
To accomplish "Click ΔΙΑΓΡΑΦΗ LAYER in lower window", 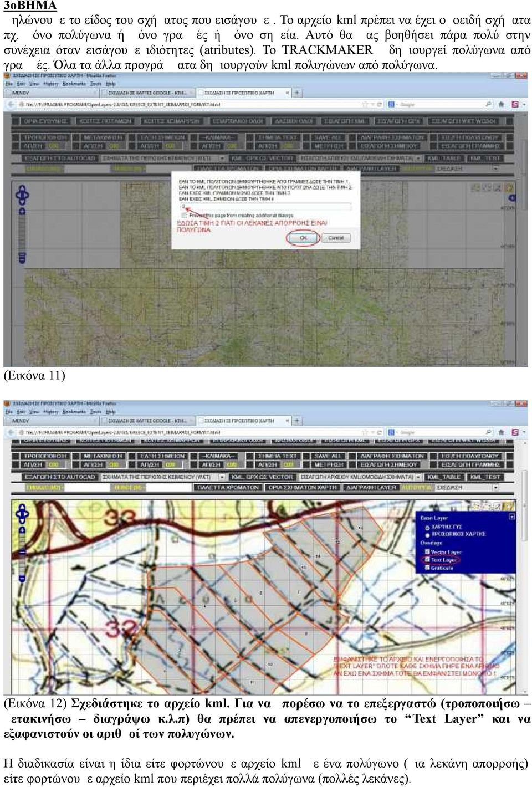I will coord(371,488).
